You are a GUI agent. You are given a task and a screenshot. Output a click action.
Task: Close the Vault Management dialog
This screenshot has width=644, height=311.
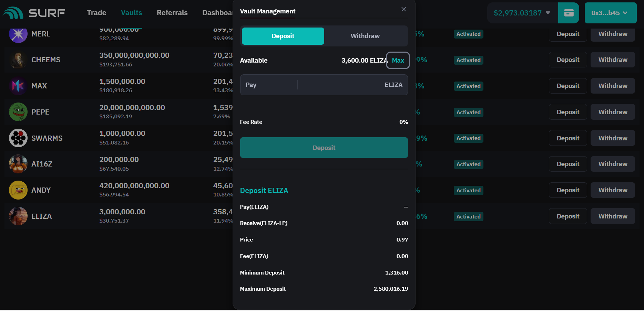pyautogui.click(x=403, y=9)
